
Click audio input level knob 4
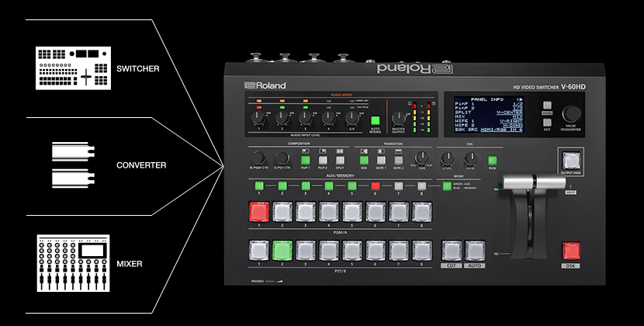tap(328, 118)
